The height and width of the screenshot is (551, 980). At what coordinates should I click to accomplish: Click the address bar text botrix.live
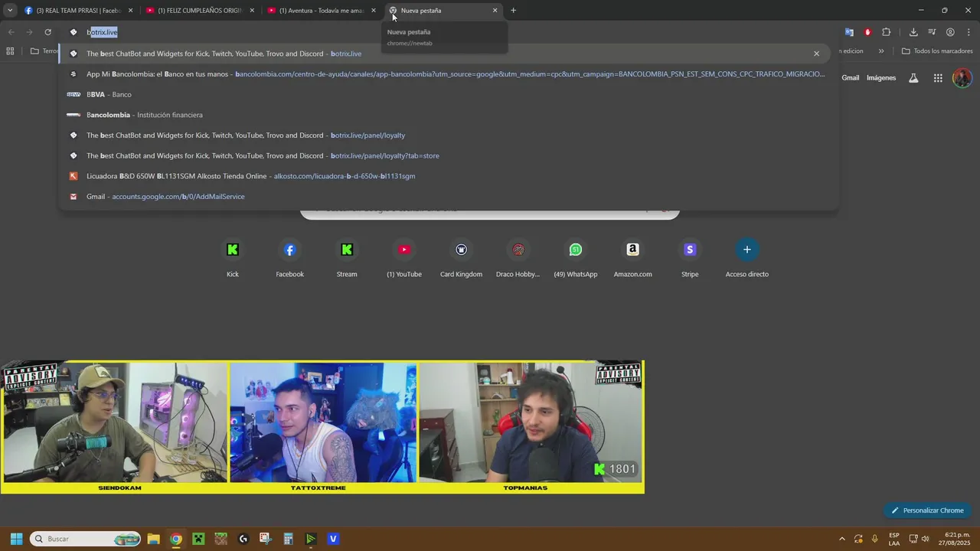tap(102, 32)
